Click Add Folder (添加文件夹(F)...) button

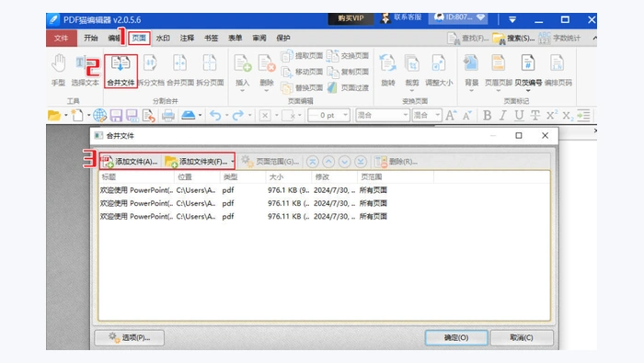tap(196, 162)
